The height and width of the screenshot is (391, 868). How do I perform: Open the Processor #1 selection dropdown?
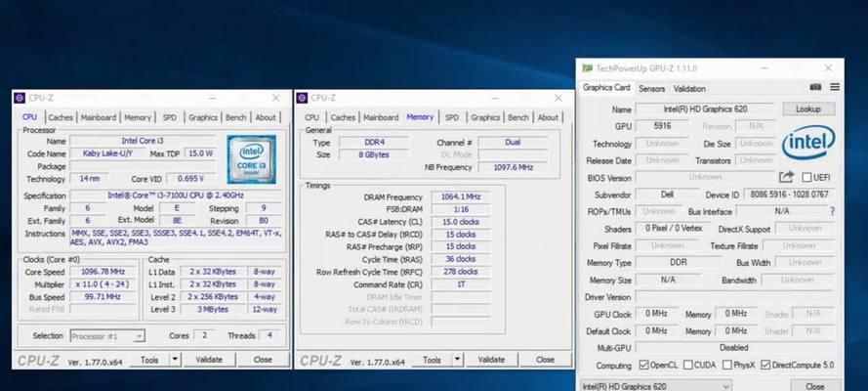coord(107,336)
